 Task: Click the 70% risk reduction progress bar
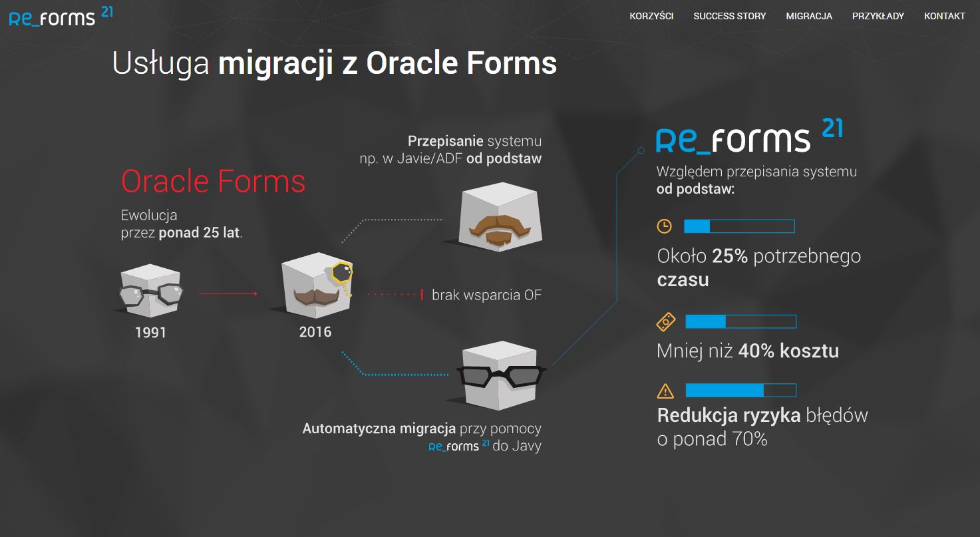(x=740, y=391)
